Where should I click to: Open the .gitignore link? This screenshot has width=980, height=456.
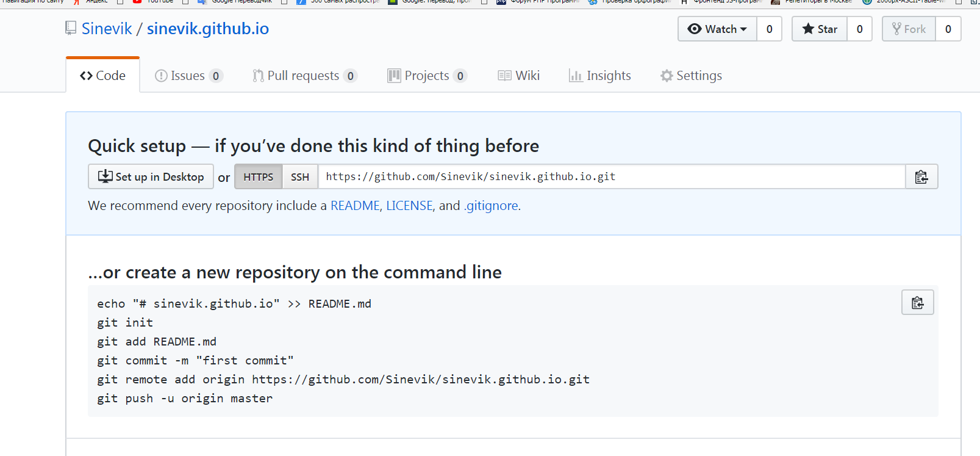coord(491,206)
